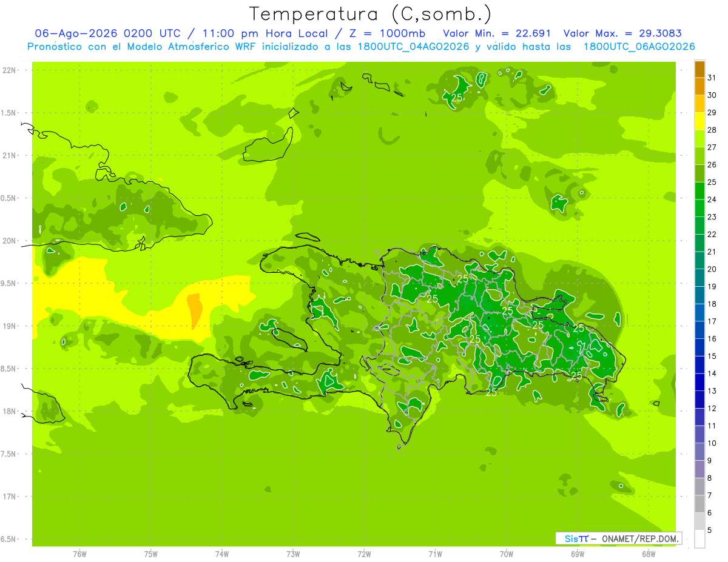Pick the gray colorbar swatch between 6 and 7
The height and width of the screenshot is (562, 728).
point(699,504)
